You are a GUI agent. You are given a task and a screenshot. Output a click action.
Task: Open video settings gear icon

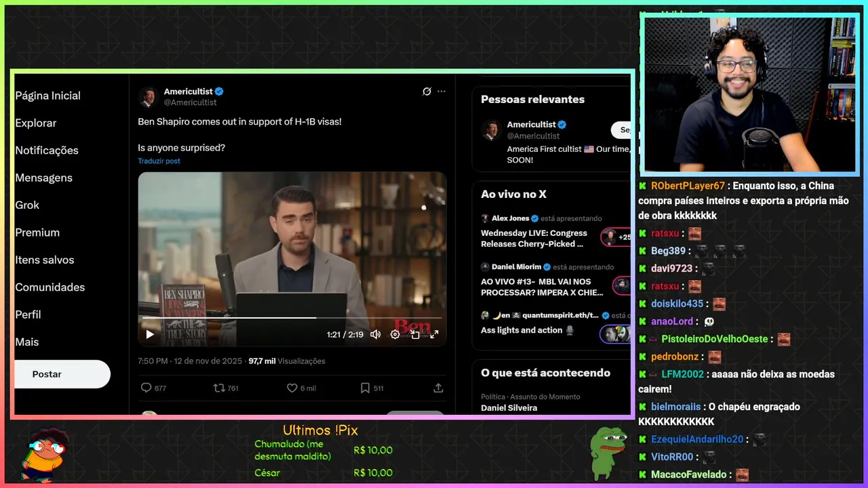tap(395, 334)
